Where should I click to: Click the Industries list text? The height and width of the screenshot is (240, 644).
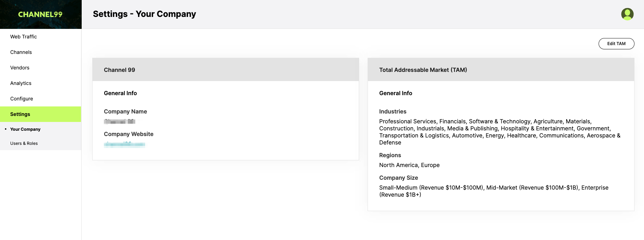point(500,132)
